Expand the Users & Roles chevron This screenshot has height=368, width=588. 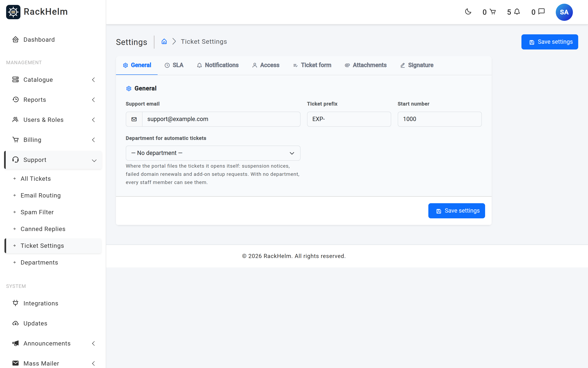pyautogui.click(x=94, y=120)
